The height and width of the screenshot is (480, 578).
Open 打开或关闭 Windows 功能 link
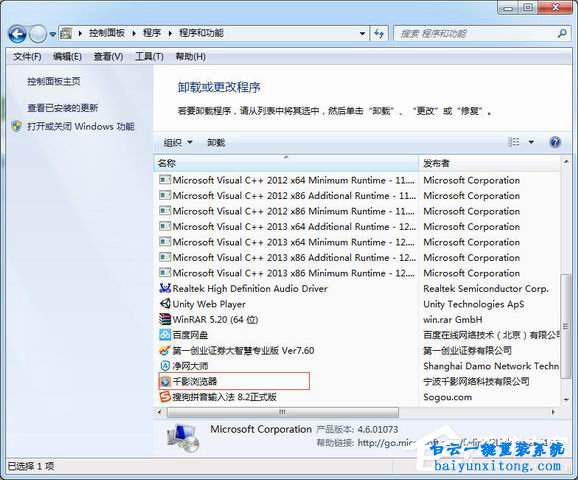(x=81, y=126)
